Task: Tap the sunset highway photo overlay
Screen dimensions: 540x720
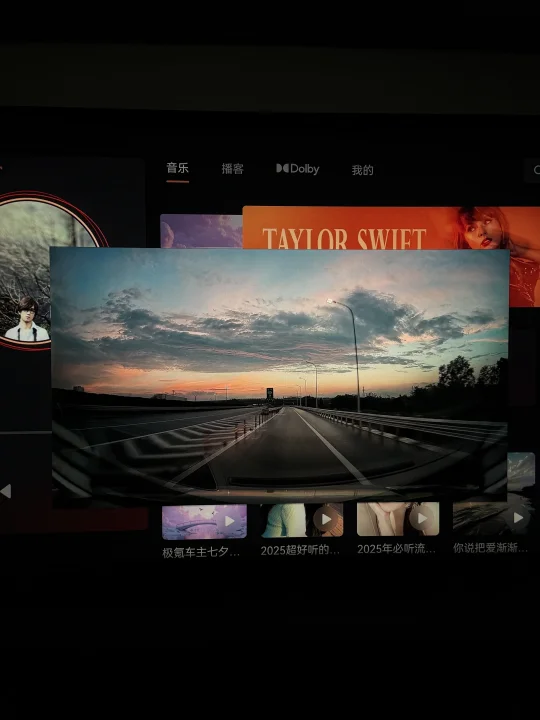Action: (279, 376)
